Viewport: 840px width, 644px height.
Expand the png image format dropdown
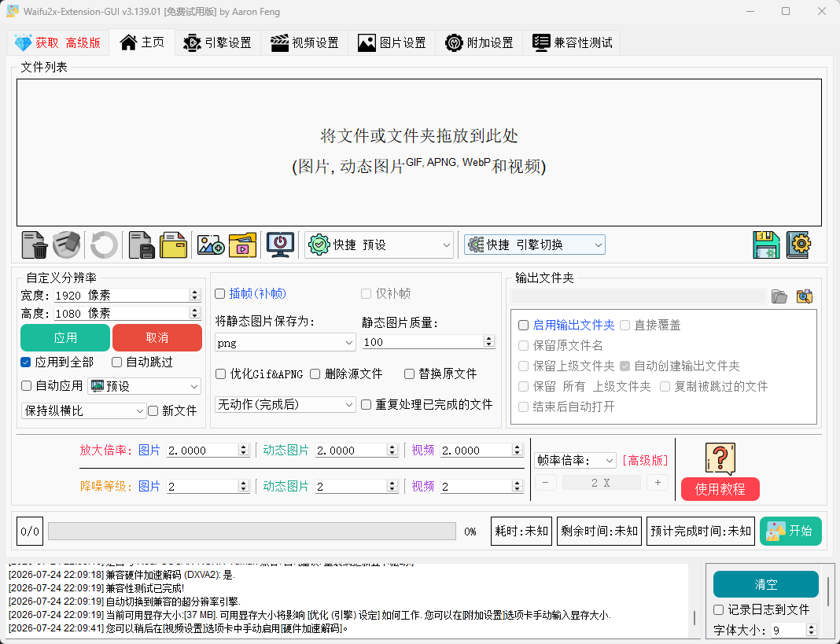(285, 343)
